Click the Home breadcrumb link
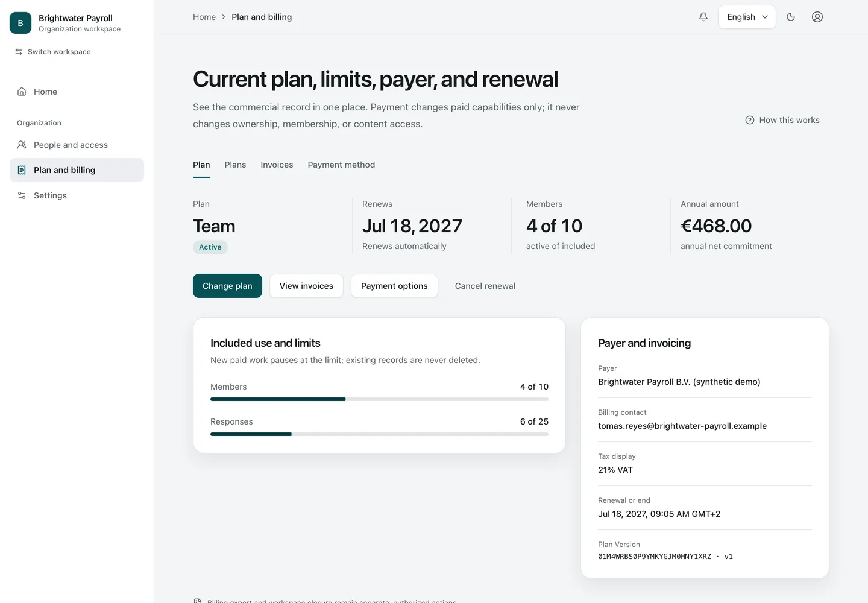The image size is (868, 603). point(204,17)
